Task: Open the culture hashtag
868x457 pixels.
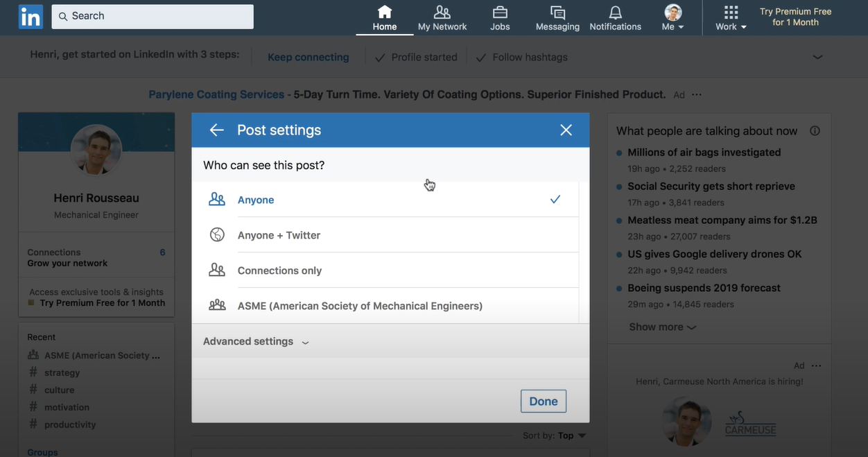Action: (x=60, y=390)
